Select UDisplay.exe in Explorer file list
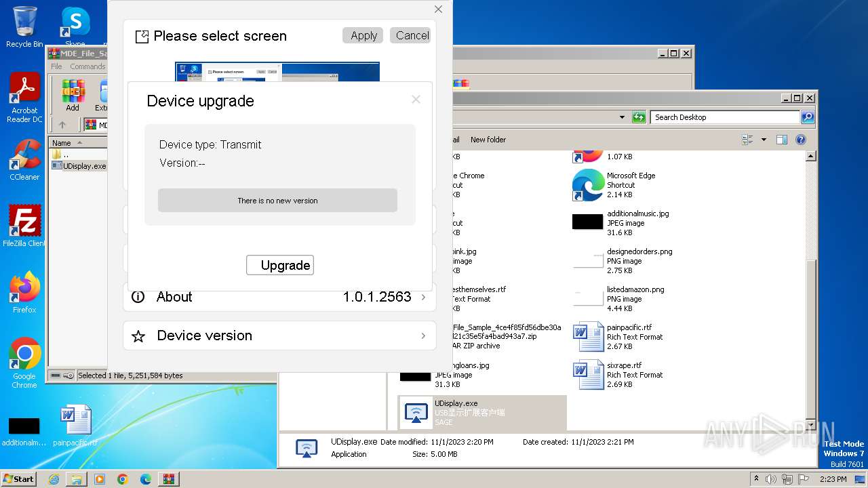 coord(482,413)
